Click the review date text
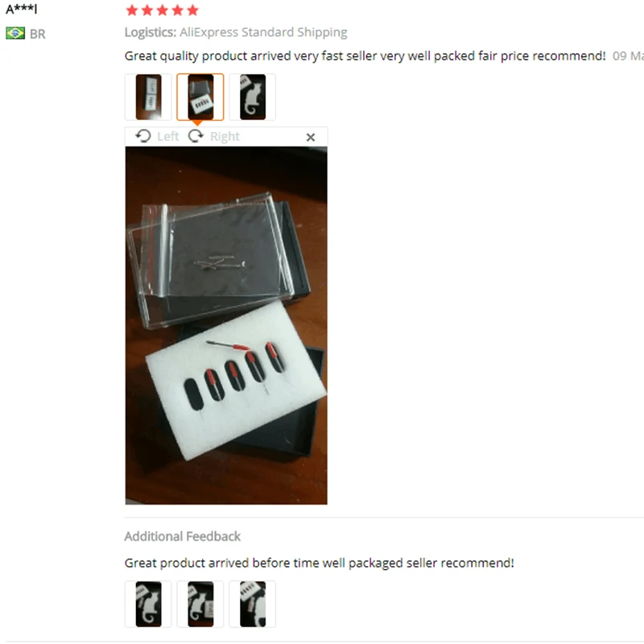The height and width of the screenshot is (644, 644). [628, 56]
